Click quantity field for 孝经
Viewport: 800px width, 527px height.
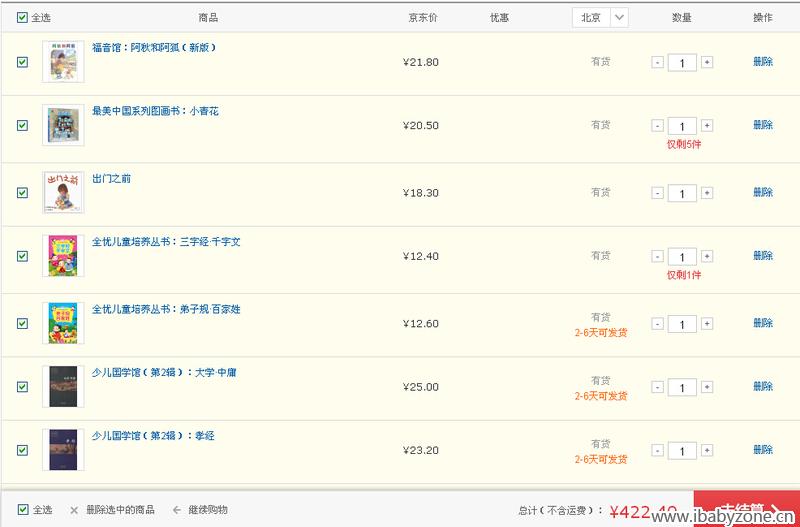682,450
